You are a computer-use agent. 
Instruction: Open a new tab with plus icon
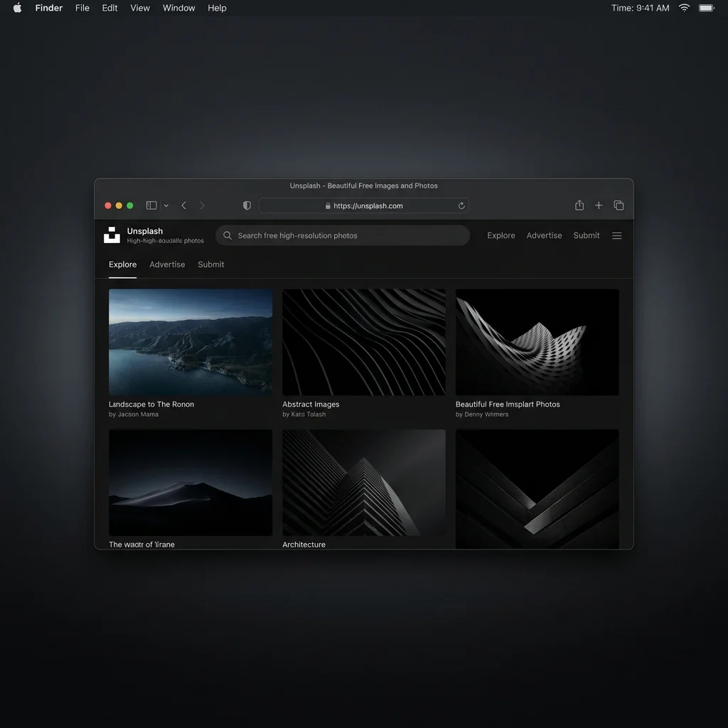pos(599,205)
